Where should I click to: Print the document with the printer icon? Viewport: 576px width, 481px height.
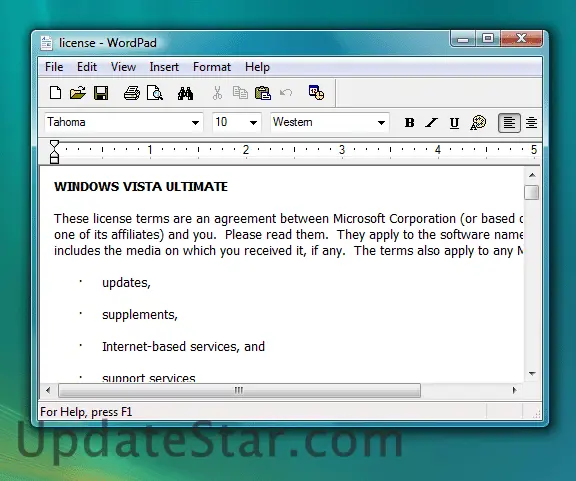[x=132, y=93]
